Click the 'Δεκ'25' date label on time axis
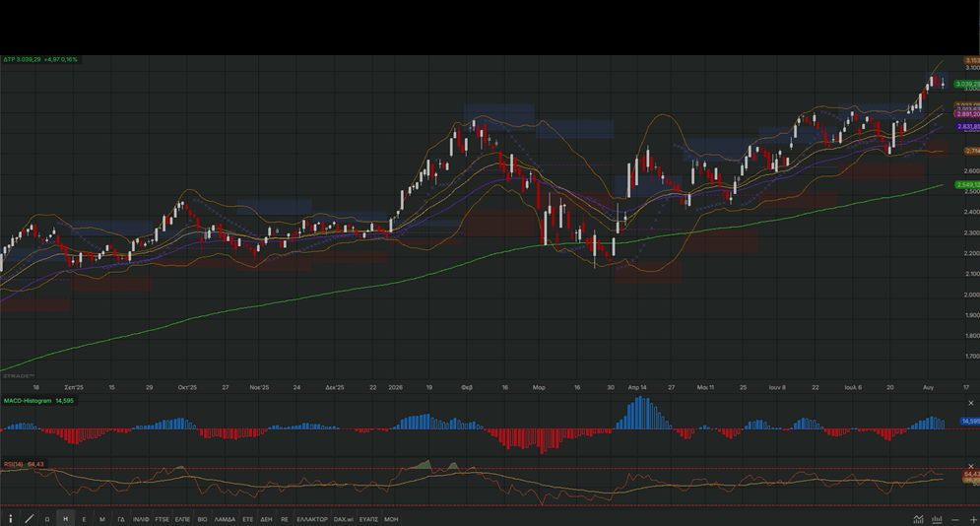 (335, 387)
